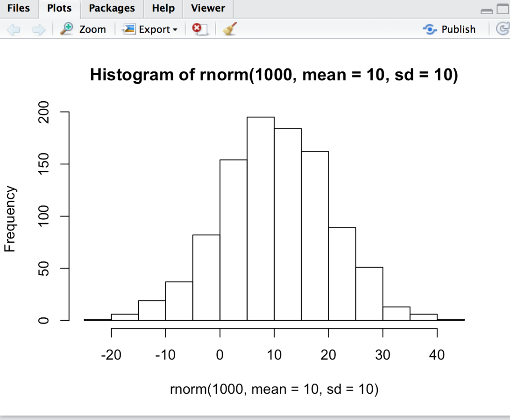The height and width of the screenshot is (420, 510).
Task: Switch to the Help tab
Action: 163,8
